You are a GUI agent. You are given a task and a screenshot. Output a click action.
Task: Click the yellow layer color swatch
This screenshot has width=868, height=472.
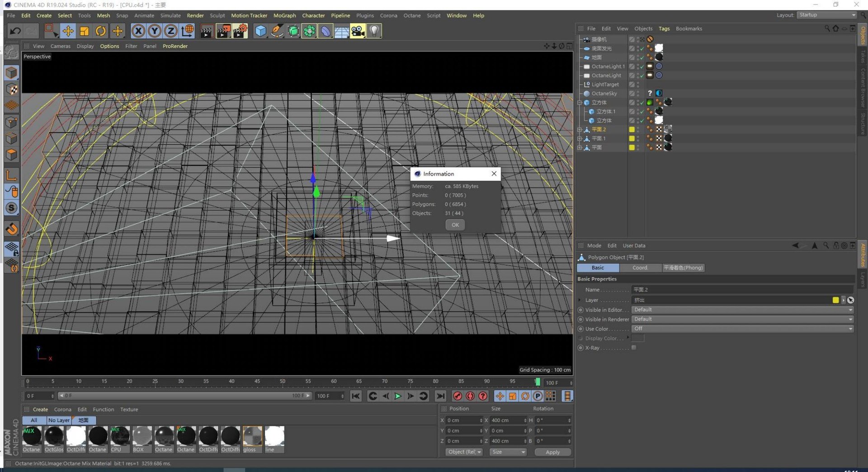click(x=835, y=300)
